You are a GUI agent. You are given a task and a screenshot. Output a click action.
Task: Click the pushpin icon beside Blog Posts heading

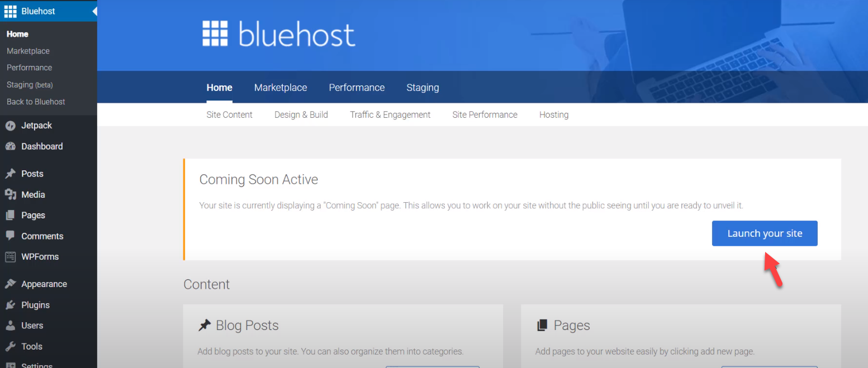tap(205, 326)
